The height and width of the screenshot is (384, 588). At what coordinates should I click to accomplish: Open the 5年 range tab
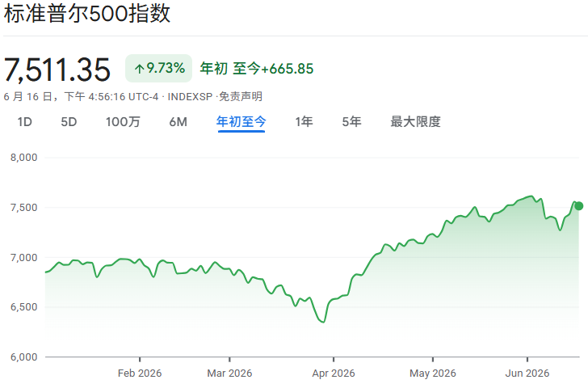point(351,122)
